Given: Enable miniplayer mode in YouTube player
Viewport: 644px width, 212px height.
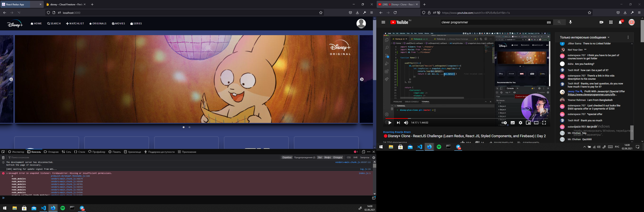Looking at the screenshot, I should coord(528,123).
